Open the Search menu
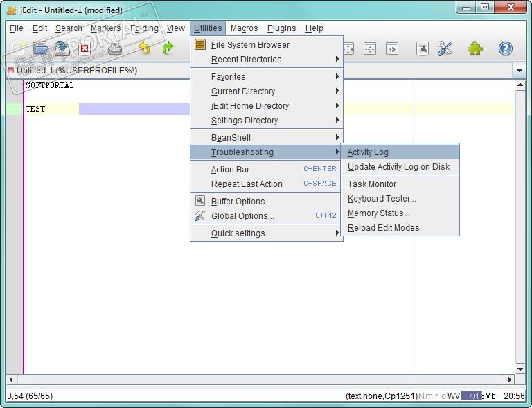 (x=69, y=28)
